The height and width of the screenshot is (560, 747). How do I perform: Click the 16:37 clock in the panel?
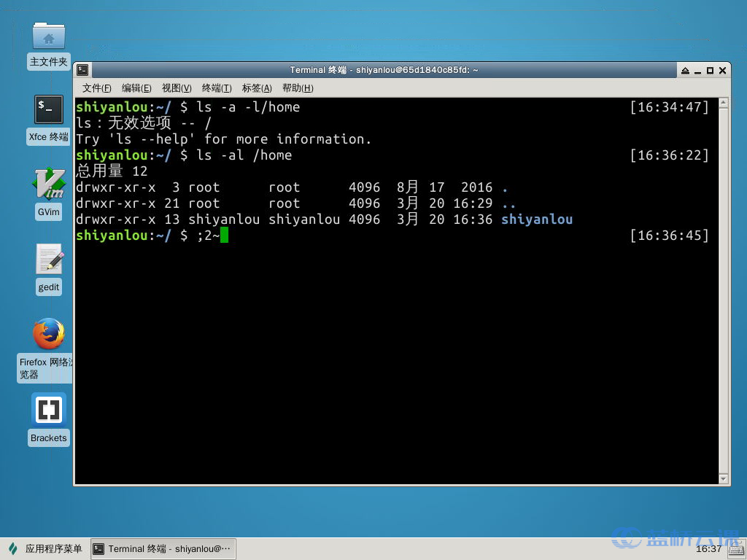[708, 549]
